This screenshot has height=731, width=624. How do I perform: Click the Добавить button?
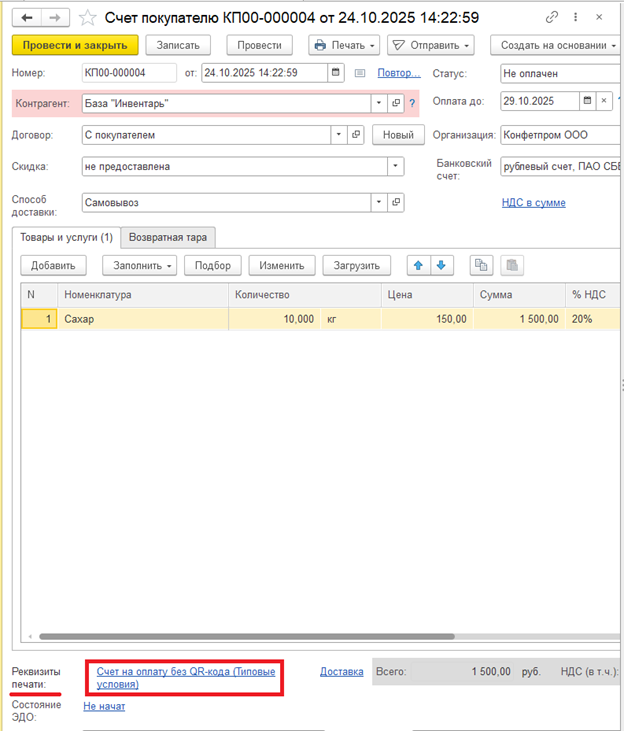click(53, 265)
